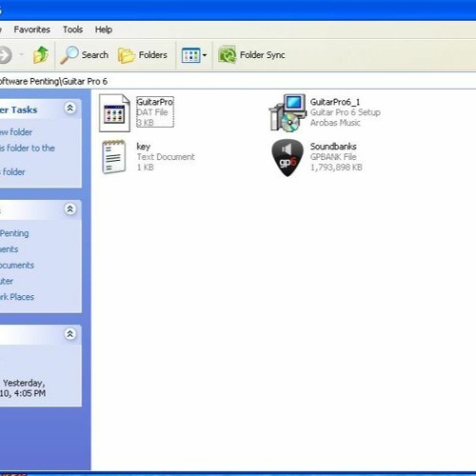Go to Software Penting link
Viewport: 476px width, 476px height.
click(x=14, y=233)
